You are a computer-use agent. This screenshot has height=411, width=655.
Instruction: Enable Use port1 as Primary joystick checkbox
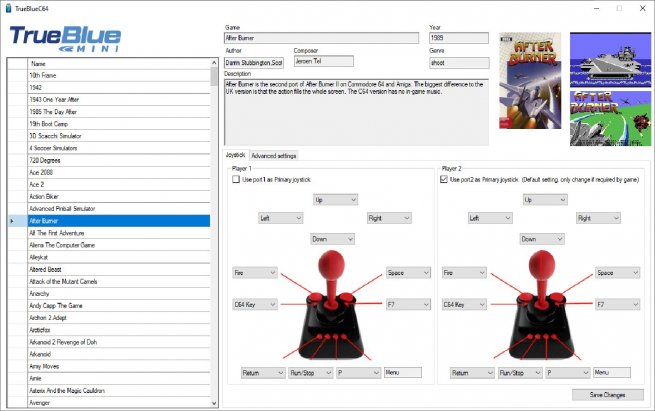tap(236, 179)
